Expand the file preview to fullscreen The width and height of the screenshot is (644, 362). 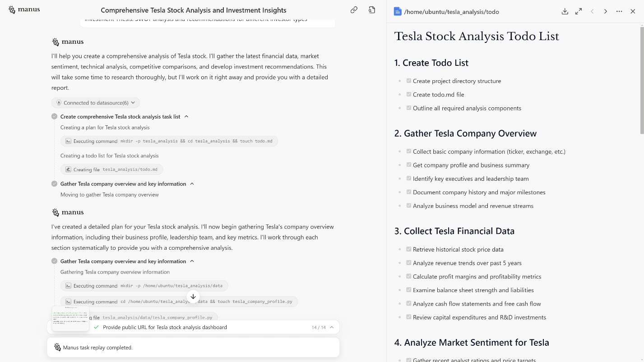(x=579, y=12)
